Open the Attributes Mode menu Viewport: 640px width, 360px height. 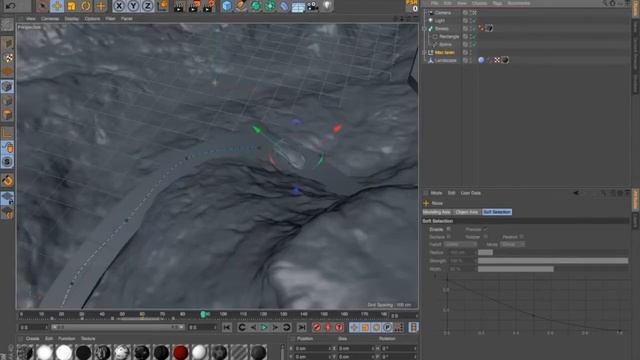436,193
